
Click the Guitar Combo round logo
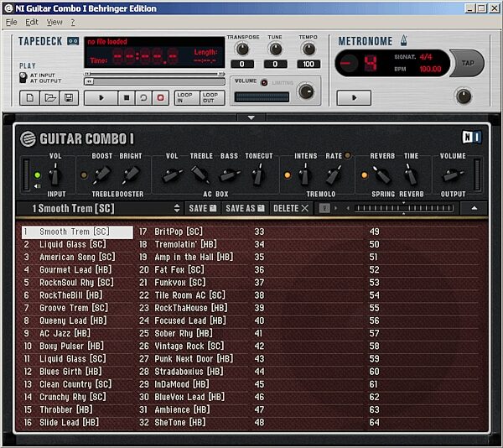(x=28, y=138)
